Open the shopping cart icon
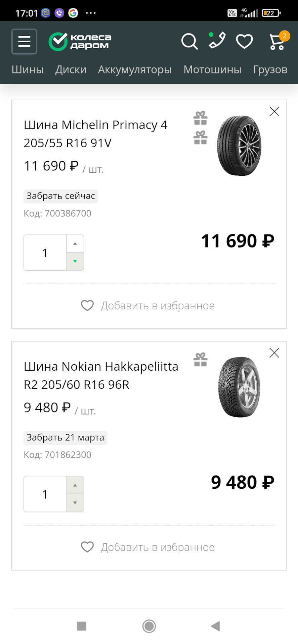298x644 pixels. (278, 42)
